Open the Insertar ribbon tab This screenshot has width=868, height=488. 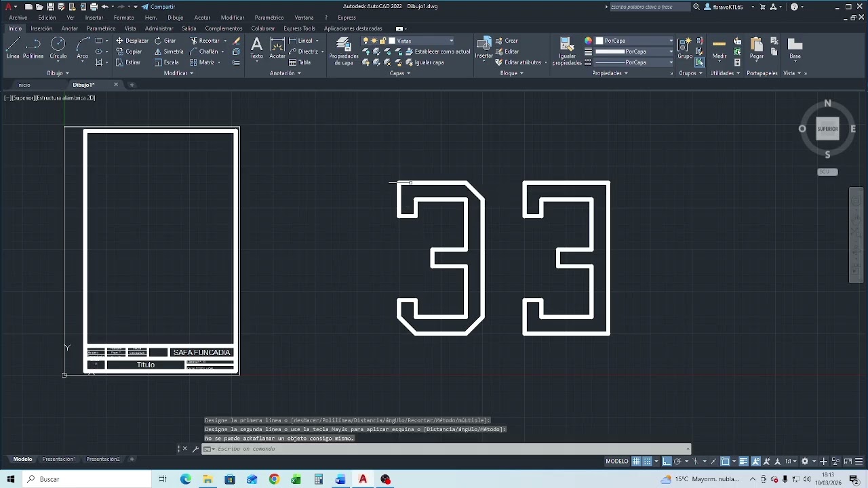click(x=41, y=28)
